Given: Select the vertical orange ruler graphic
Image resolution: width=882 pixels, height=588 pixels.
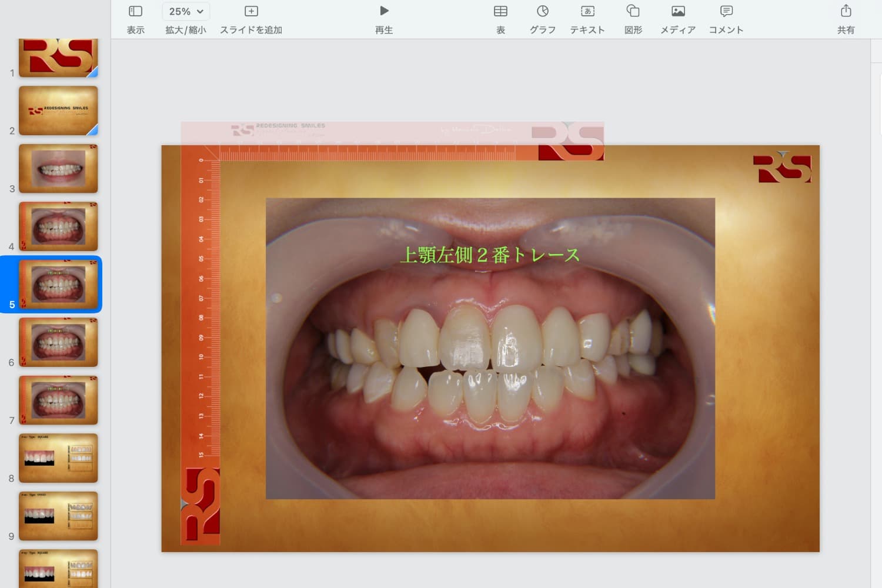Looking at the screenshot, I should (200, 329).
